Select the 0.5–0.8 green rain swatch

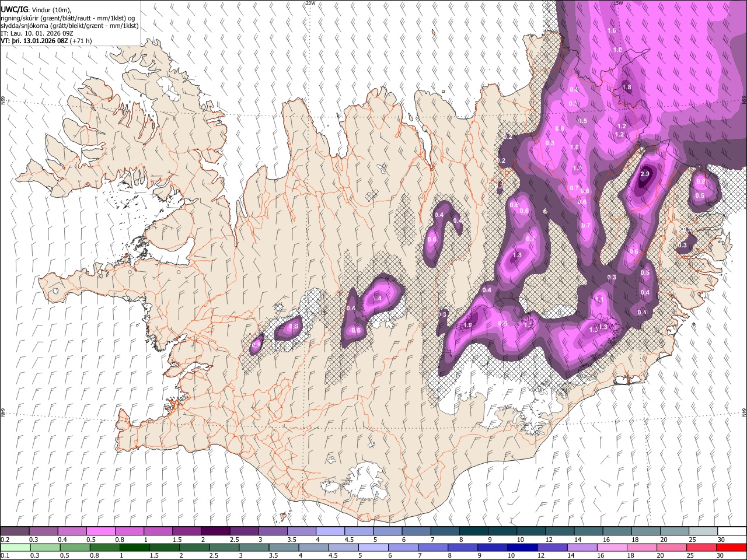(75, 547)
